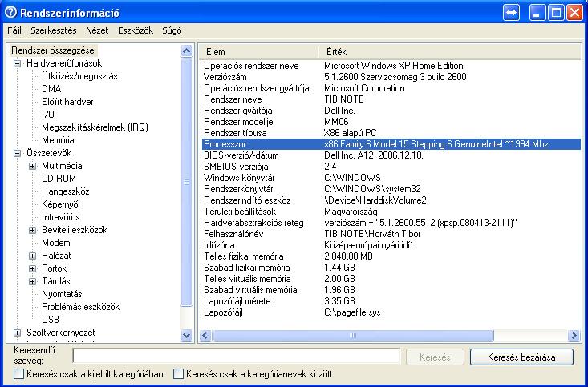Select Rendszer összegzése in the tree
The height and width of the screenshot is (387, 588).
[53, 50]
